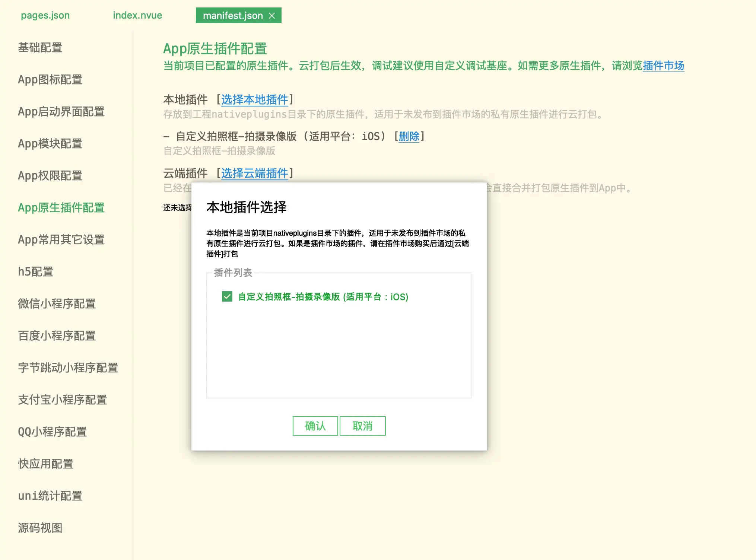Click the 选择云端插件 link

pyautogui.click(x=254, y=173)
